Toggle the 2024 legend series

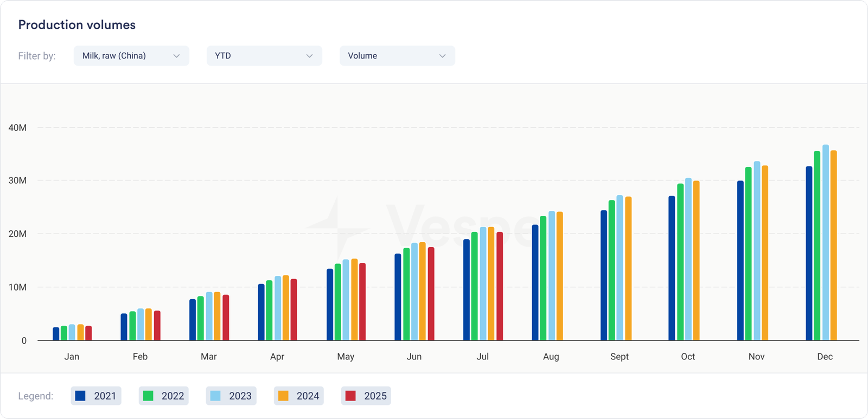[x=299, y=396]
